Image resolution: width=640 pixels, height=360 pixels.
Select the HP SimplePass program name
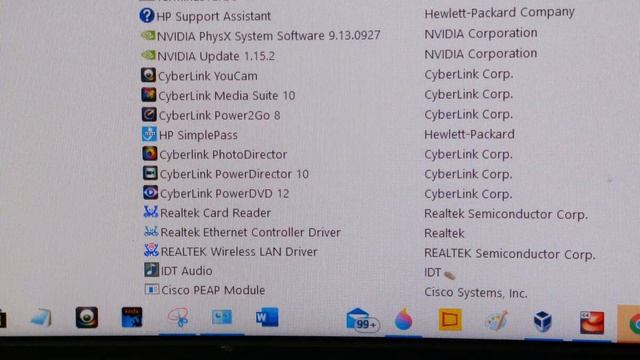[x=198, y=135]
